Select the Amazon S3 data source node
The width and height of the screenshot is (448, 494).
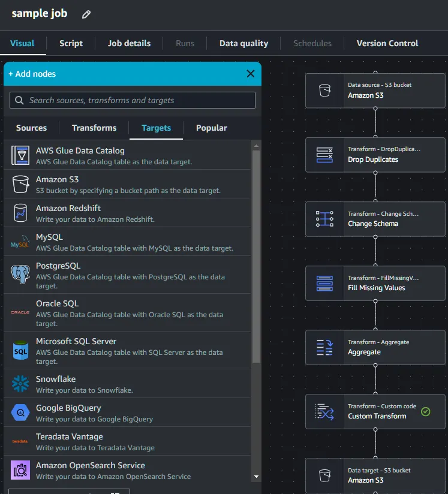[x=375, y=91]
